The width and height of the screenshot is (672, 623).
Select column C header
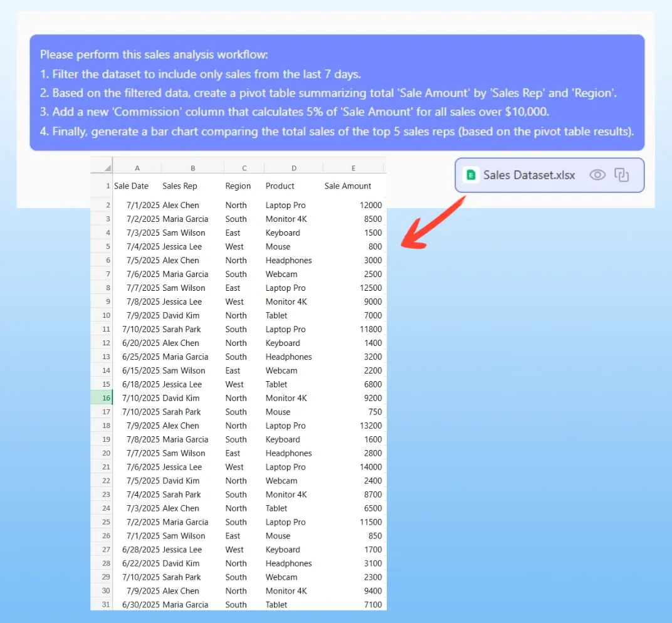tap(244, 168)
